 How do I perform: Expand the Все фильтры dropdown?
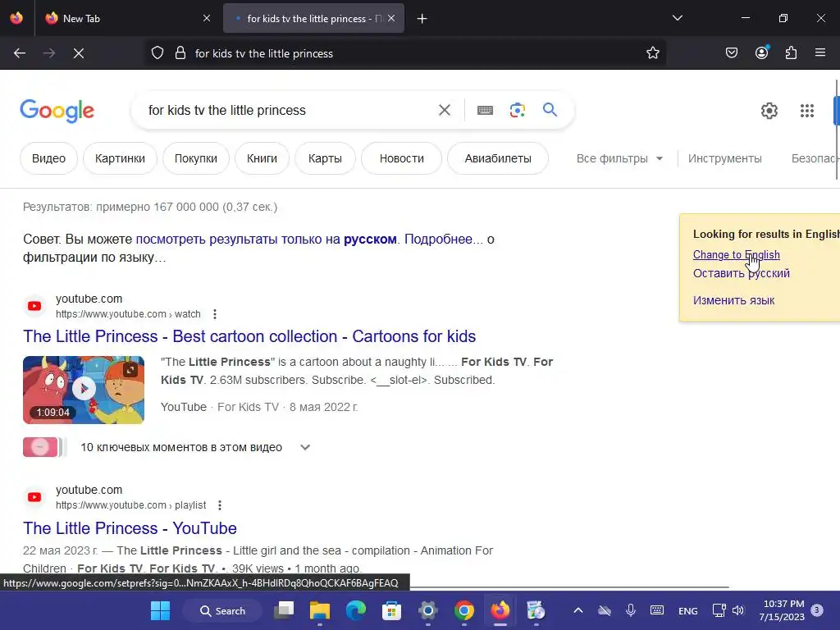[x=620, y=158]
